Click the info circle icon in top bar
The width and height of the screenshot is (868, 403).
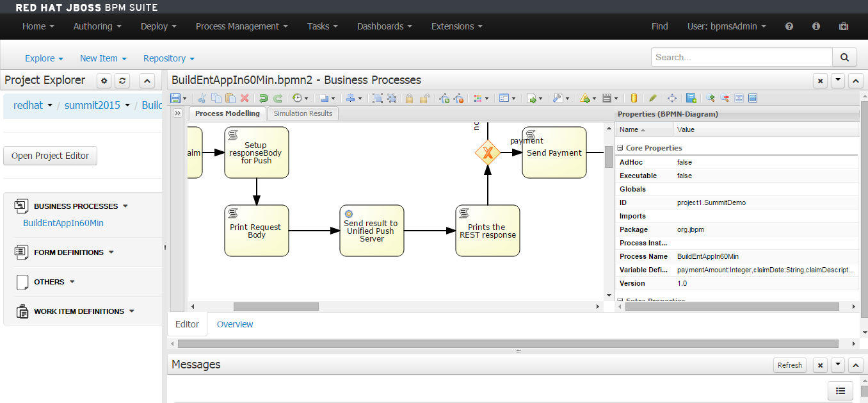816,26
